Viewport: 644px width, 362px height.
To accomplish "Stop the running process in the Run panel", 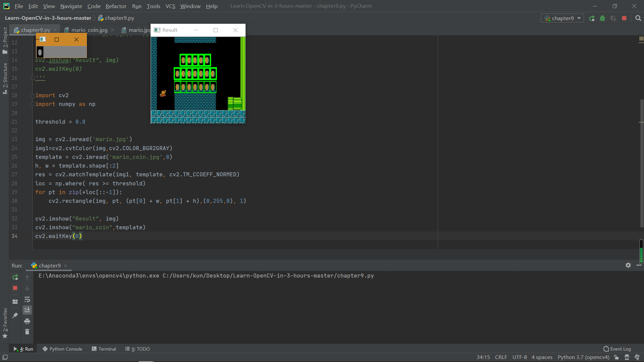I will [15, 288].
